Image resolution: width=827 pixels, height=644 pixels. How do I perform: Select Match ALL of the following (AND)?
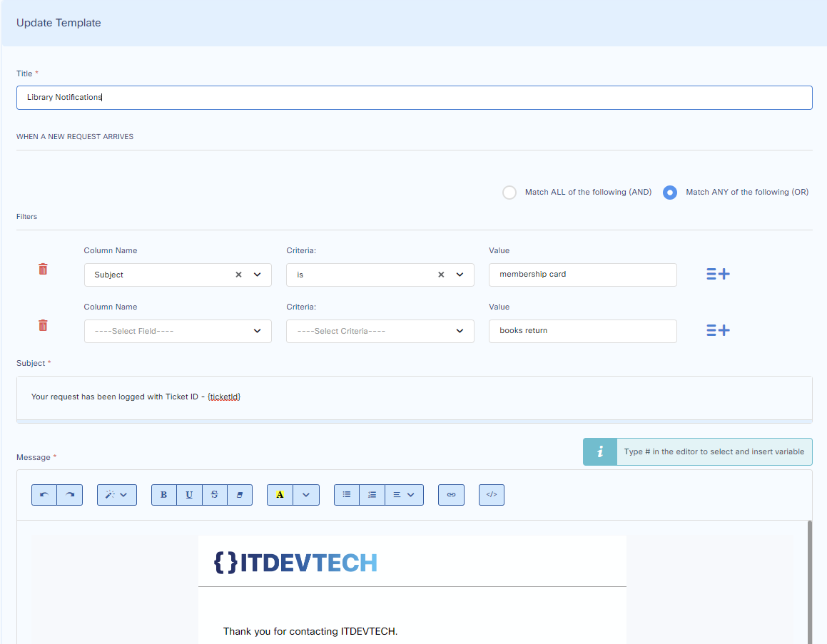point(509,193)
